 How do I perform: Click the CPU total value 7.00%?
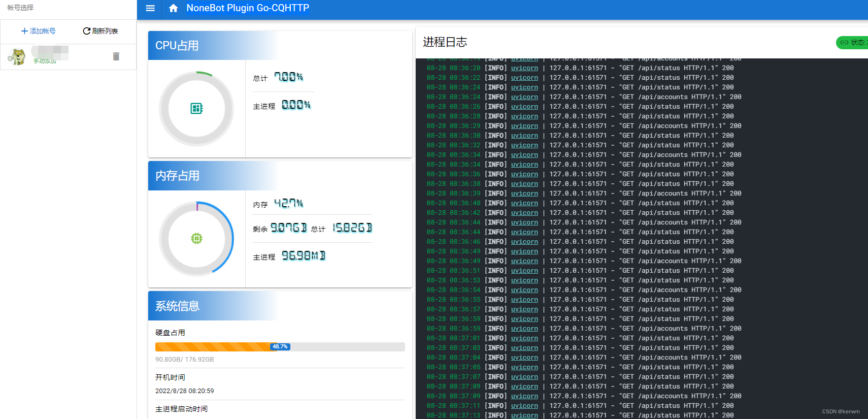point(288,77)
